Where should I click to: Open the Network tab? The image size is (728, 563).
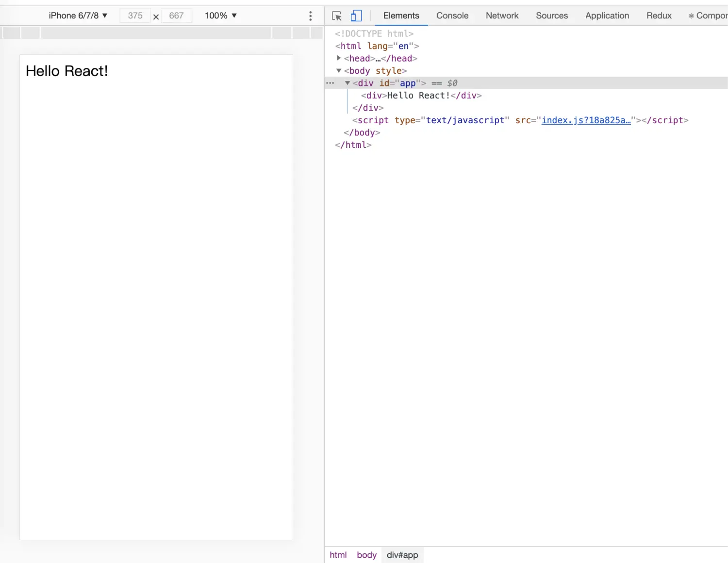click(502, 16)
